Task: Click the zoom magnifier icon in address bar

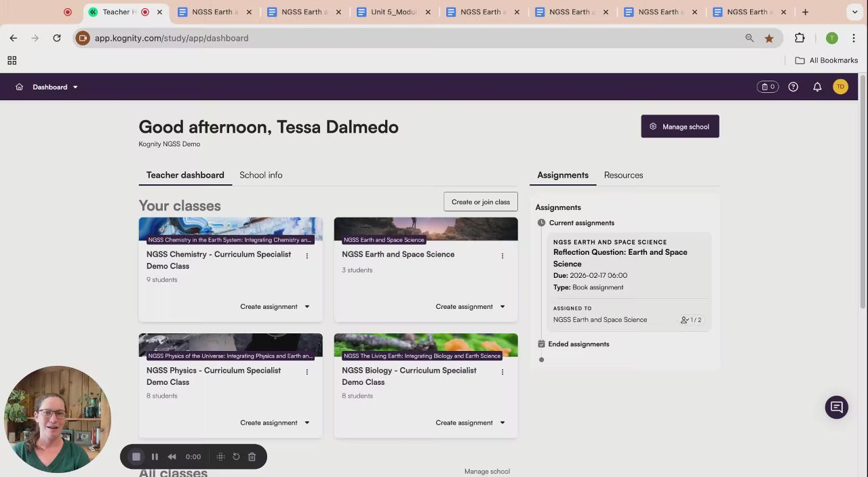Action: tap(749, 38)
